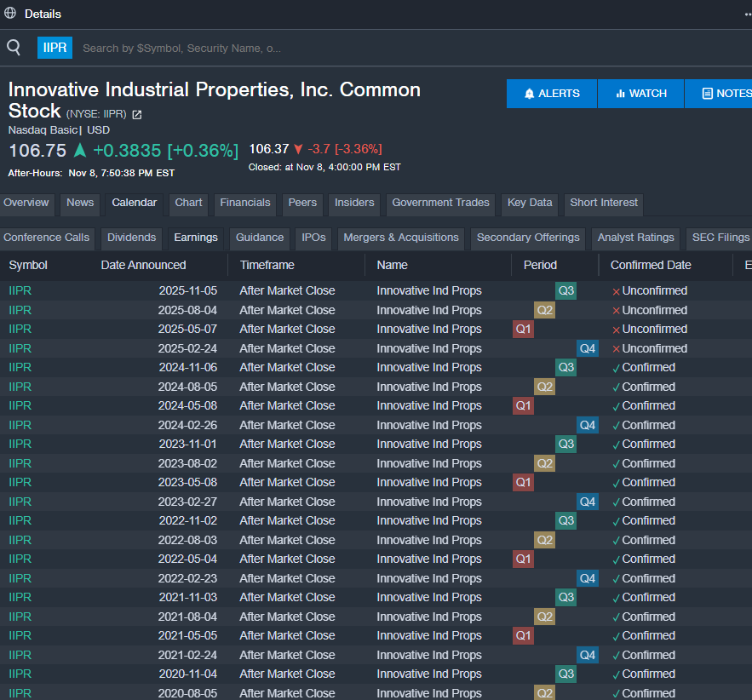Click the Q3 badge in the 2025-11-05 row
Image resolution: width=752 pixels, height=700 pixels.
pyautogui.click(x=565, y=290)
